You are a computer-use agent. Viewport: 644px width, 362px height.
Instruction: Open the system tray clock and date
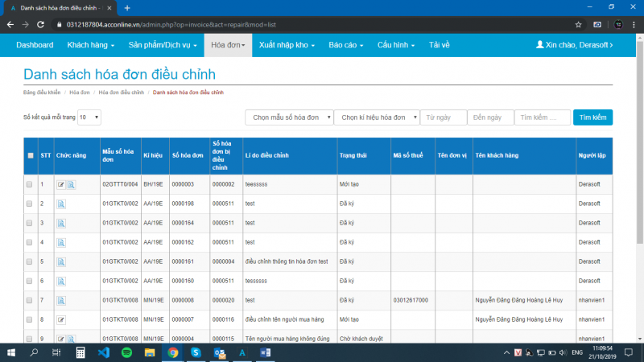601,352
